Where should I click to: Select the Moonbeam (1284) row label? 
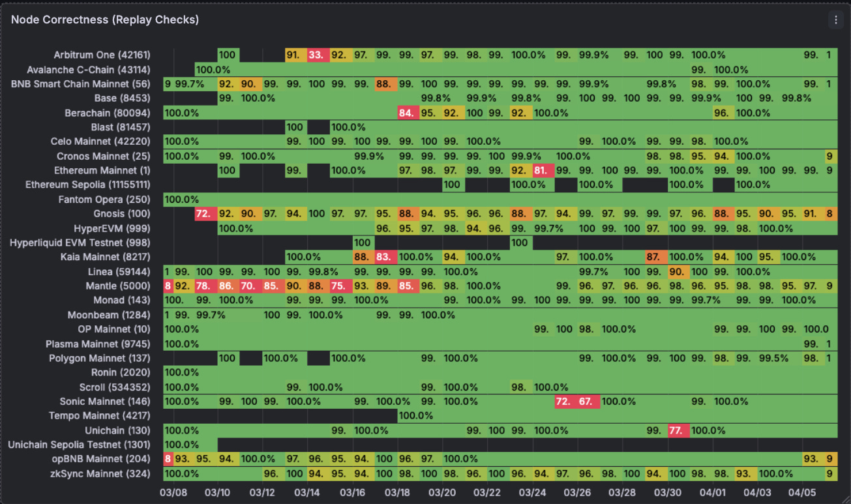(109, 315)
